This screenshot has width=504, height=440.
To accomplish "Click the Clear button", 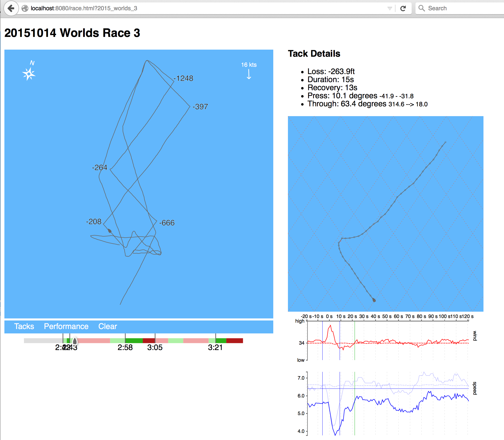I will (x=108, y=326).
